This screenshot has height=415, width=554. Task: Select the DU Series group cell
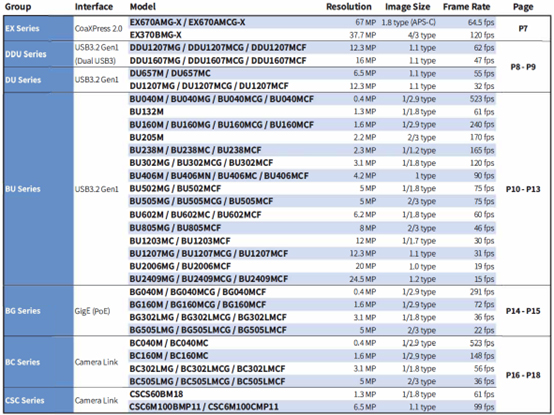click(x=38, y=80)
